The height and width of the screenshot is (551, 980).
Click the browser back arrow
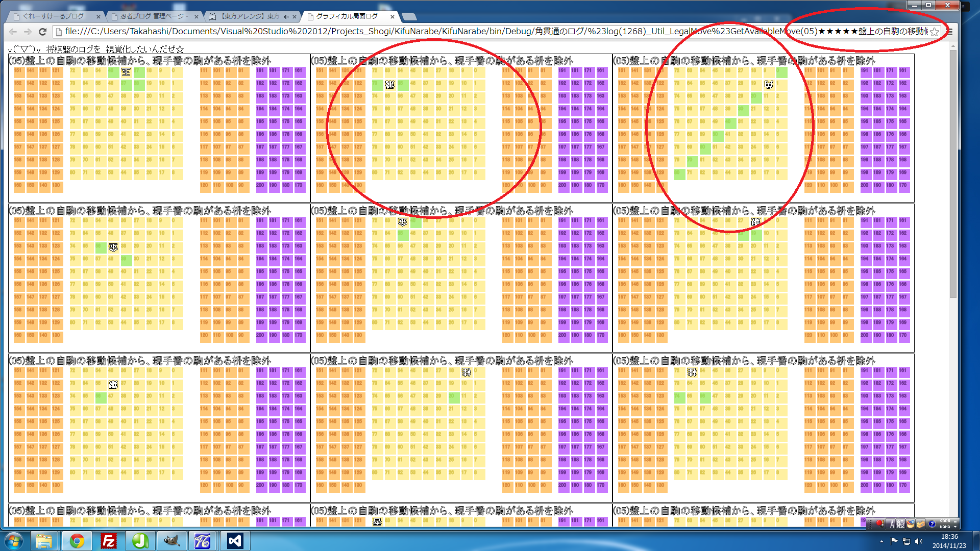click(13, 32)
